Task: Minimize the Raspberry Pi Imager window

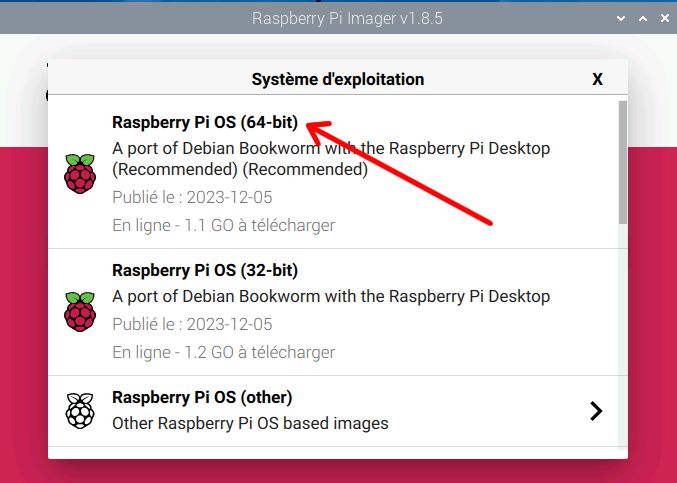Action: [x=621, y=19]
